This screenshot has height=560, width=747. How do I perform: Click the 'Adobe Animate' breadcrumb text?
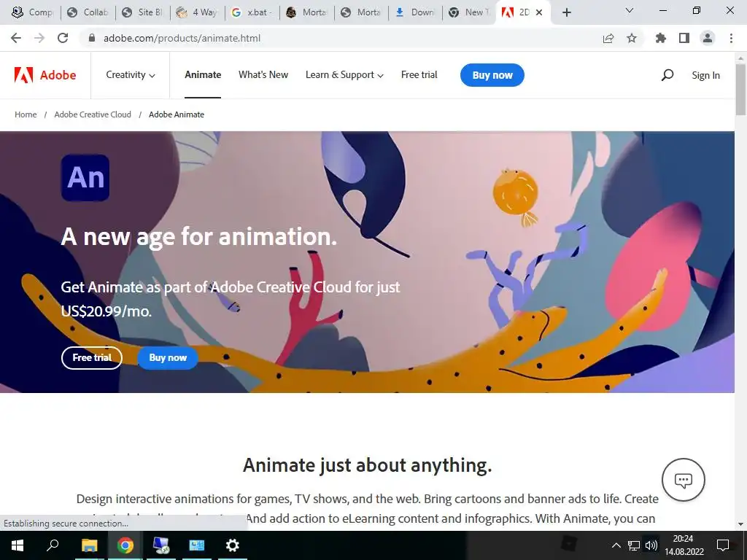[177, 114]
